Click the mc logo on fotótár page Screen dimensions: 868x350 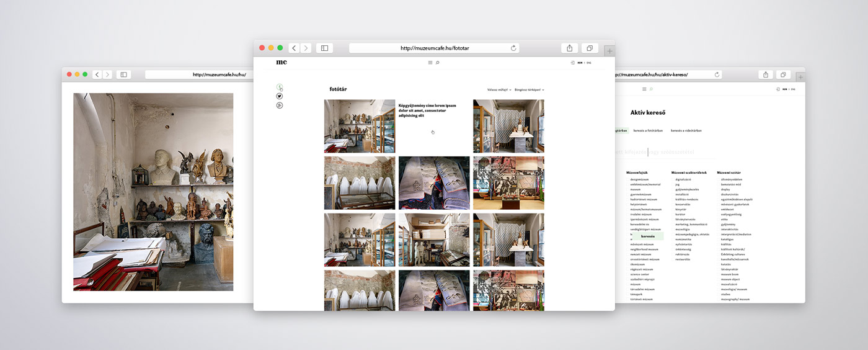coord(281,62)
